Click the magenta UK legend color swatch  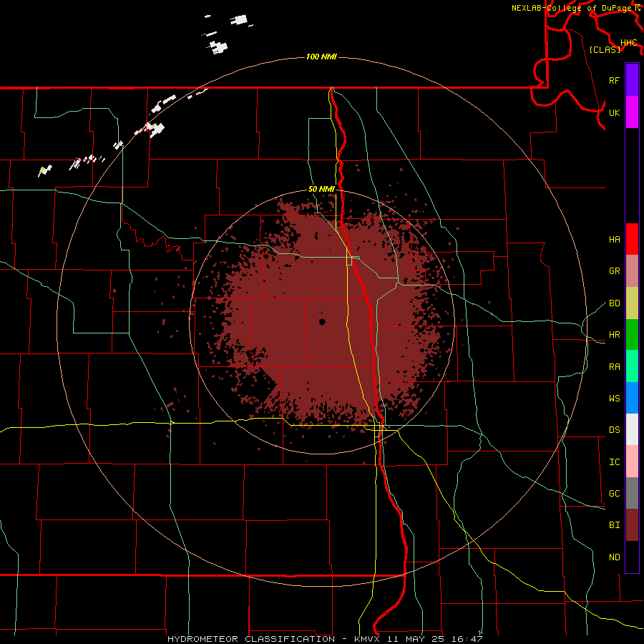632,112
